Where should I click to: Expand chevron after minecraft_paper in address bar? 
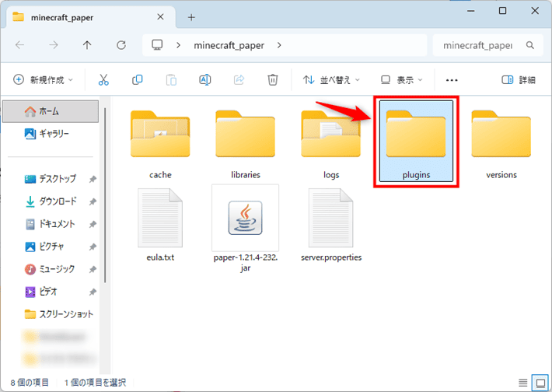pos(279,45)
